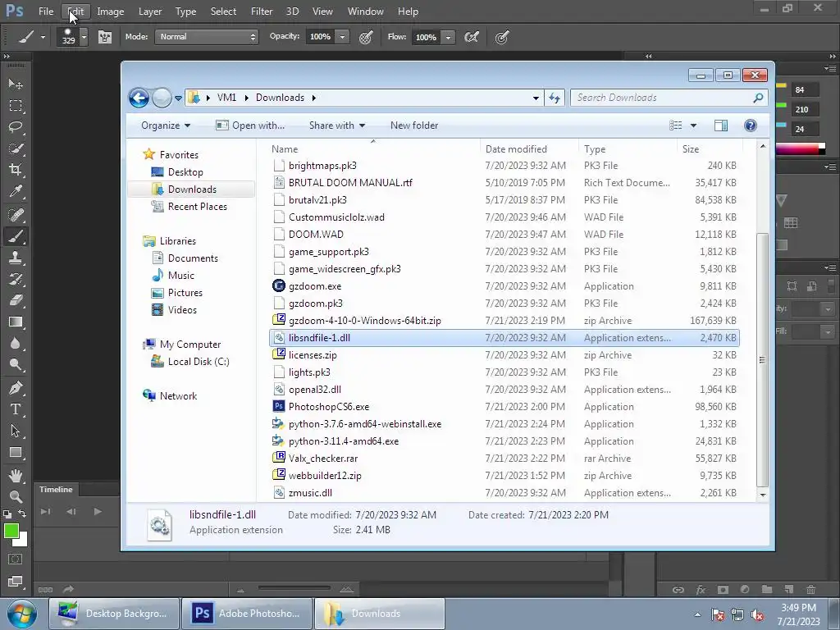The image size is (840, 630).
Task: Toggle the Brush panel button
Action: pos(105,37)
